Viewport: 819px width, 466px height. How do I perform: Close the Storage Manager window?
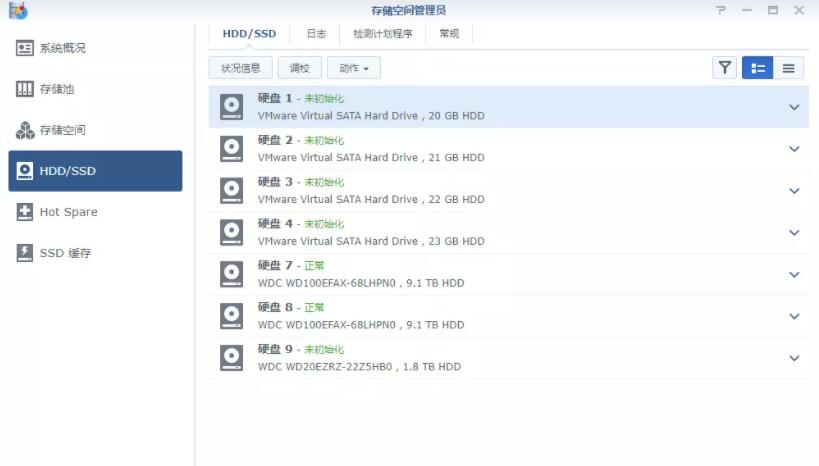coord(799,10)
